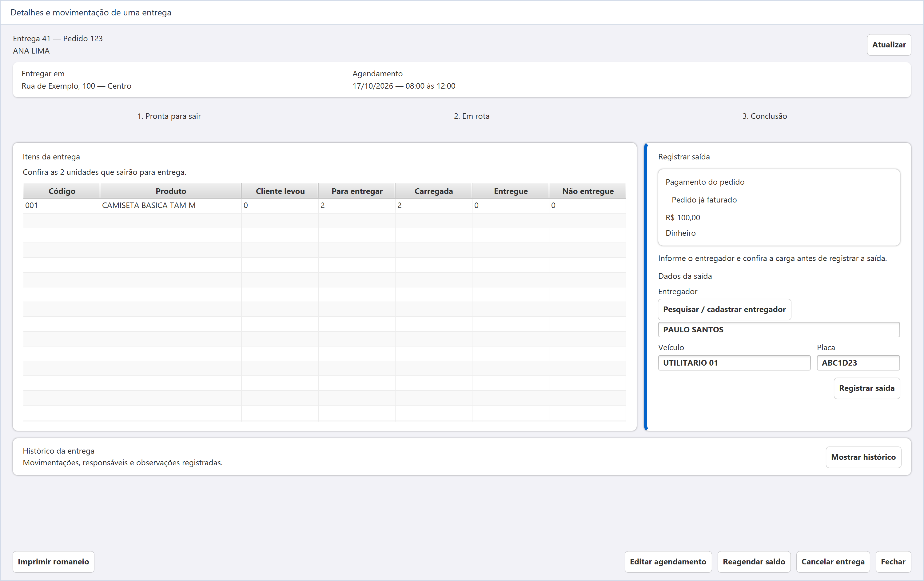Click the address Rua de Exemplo, 100 — Centro
This screenshot has width=924, height=581.
[76, 86]
